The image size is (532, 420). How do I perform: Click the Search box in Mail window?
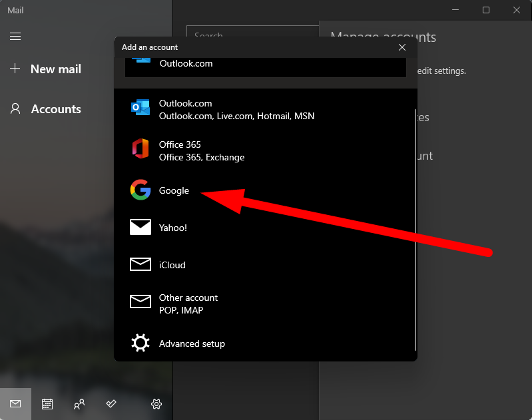(253, 31)
